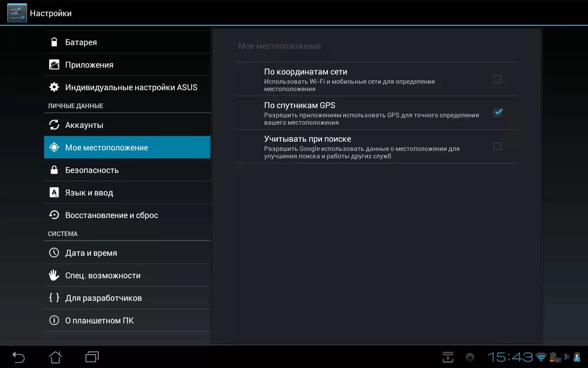
Task: Open Индивидуальные настройки ASUS
Action: click(x=127, y=87)
